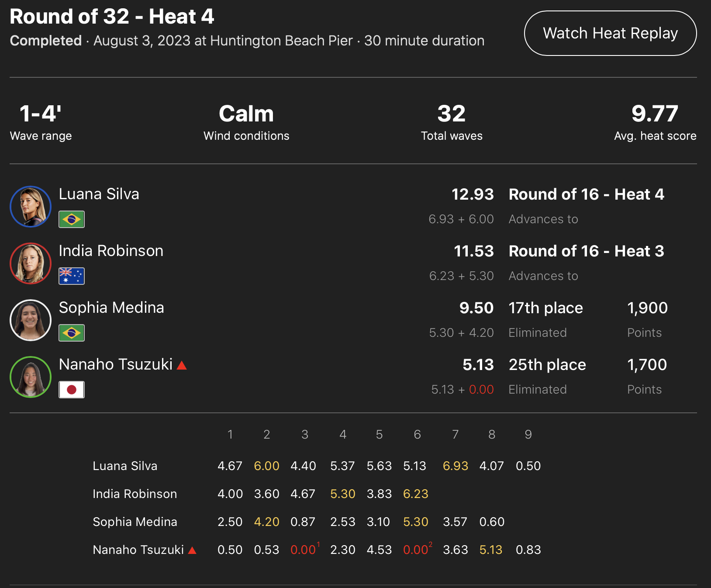Viewport: 711px width, 588px height.
Task: Click Sophia Medina's profile photo
Action: pos(31,320)
